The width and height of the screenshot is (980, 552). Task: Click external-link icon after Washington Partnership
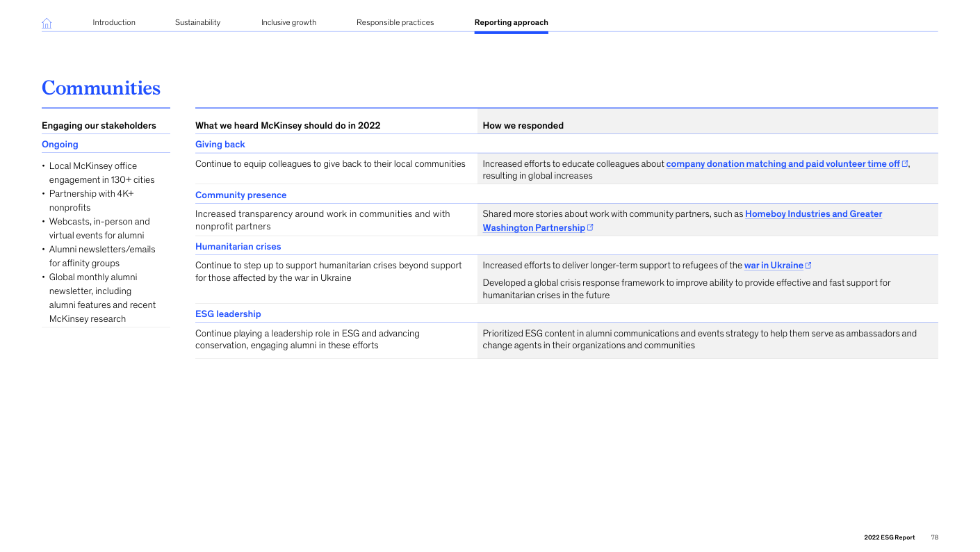click(x=590, y=228)
